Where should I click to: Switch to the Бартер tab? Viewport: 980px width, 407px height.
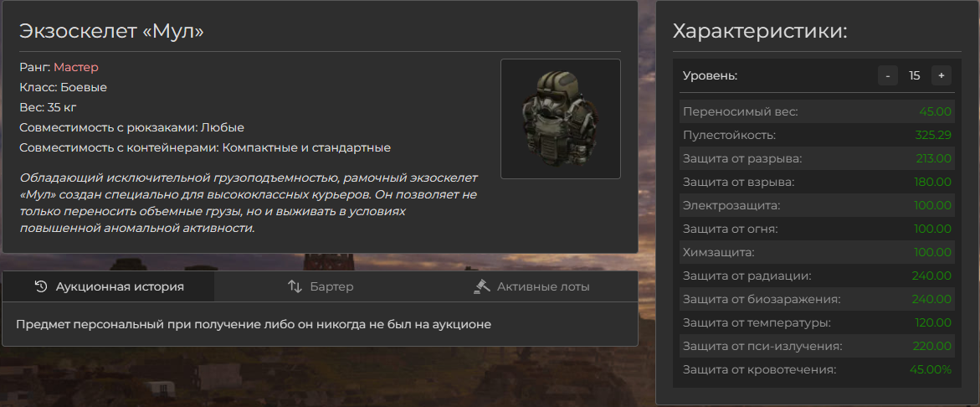[x=320, y=287]
